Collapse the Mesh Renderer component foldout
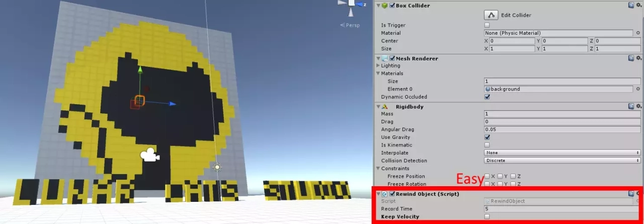Image resolution: width=644 pixels, height=224 pixels. [x=378, y=58]
